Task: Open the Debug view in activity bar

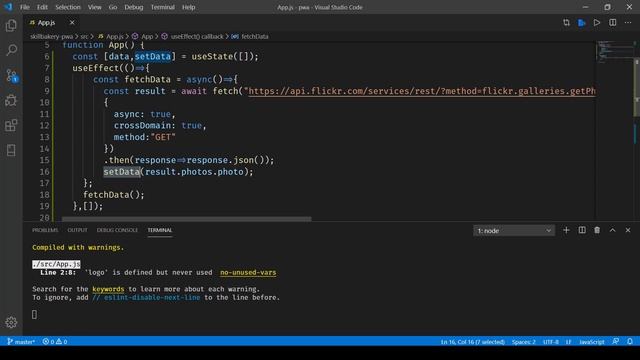Action: coord(11,100)
